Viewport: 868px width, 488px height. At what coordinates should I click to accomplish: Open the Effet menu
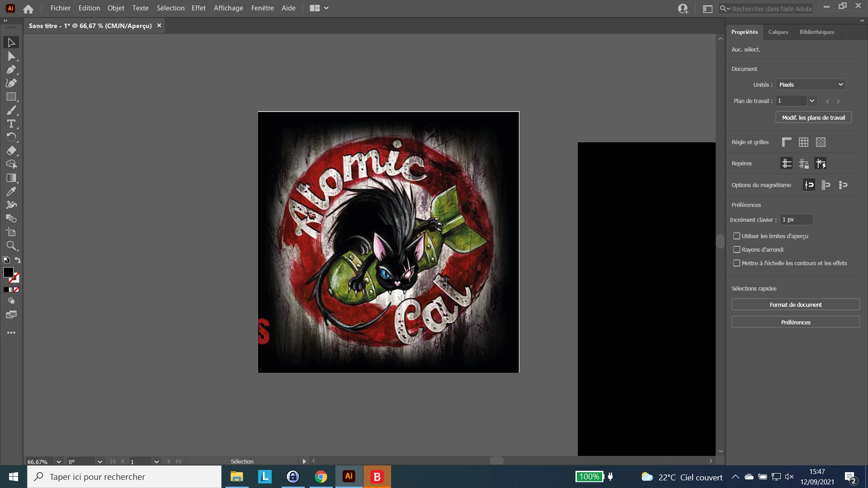[198, 8]
